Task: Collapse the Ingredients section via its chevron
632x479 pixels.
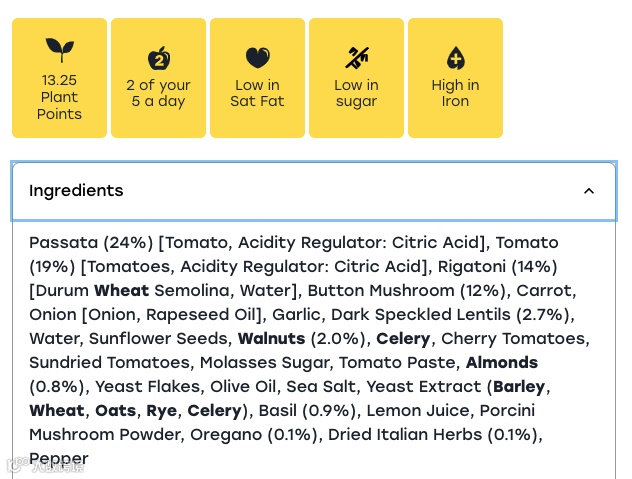Action: (x=589, y=191)
